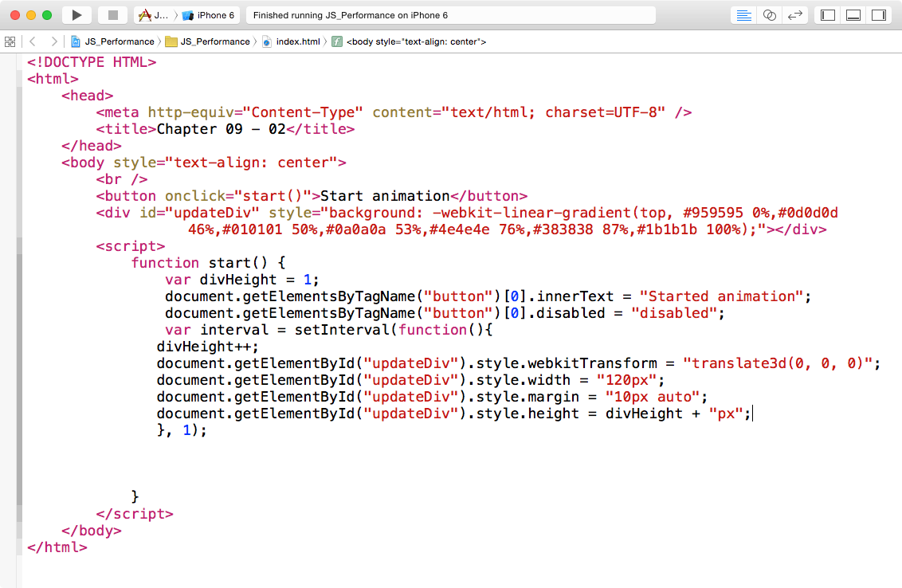Click the 'divHeight++;' line

tap(208, 347)
